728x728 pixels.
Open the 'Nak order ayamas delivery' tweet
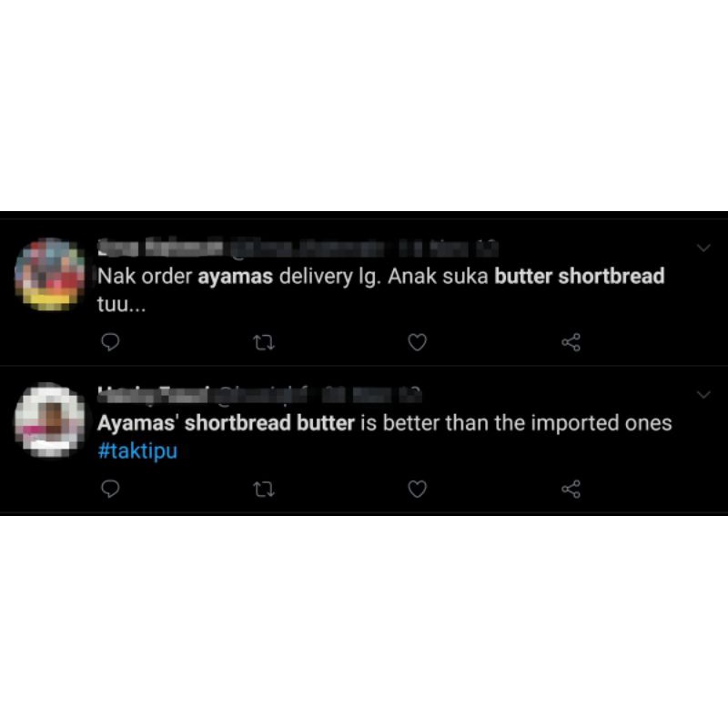tap(380, 290)
